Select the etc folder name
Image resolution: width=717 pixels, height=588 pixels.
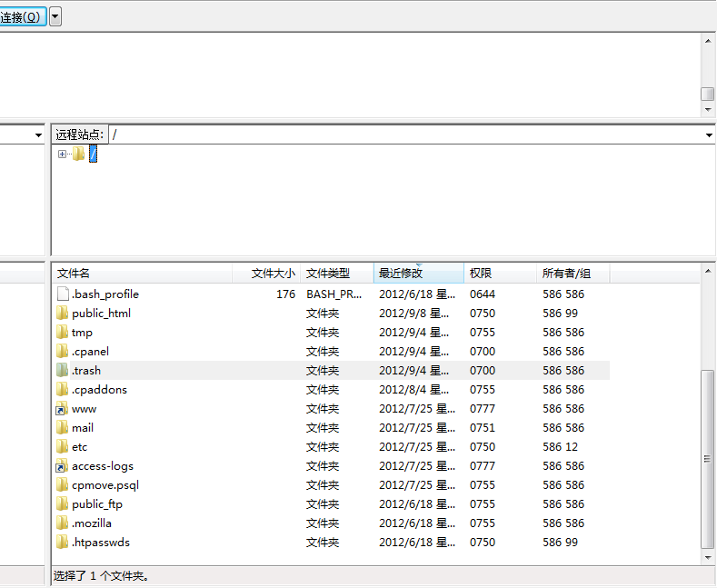tap(80, 447)
